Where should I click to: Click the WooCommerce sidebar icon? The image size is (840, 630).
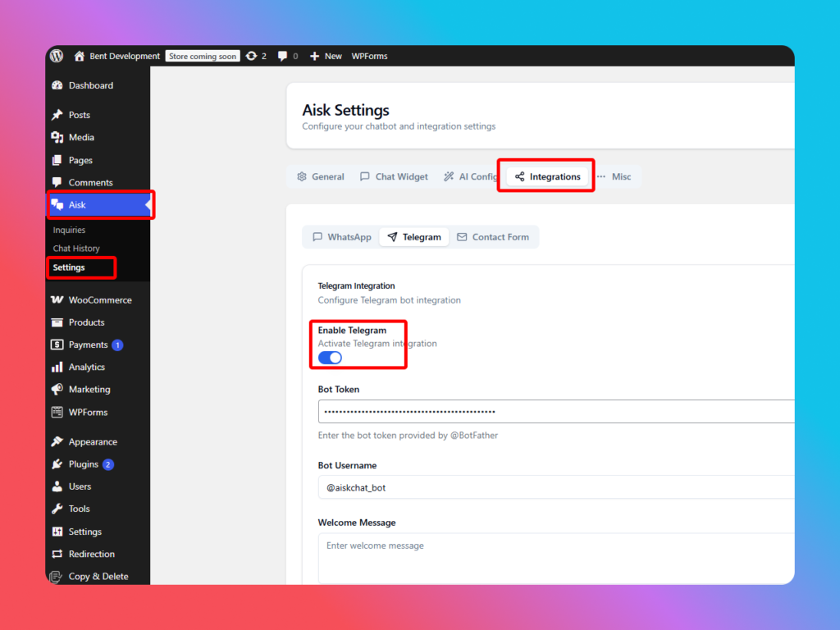[57, 300]
